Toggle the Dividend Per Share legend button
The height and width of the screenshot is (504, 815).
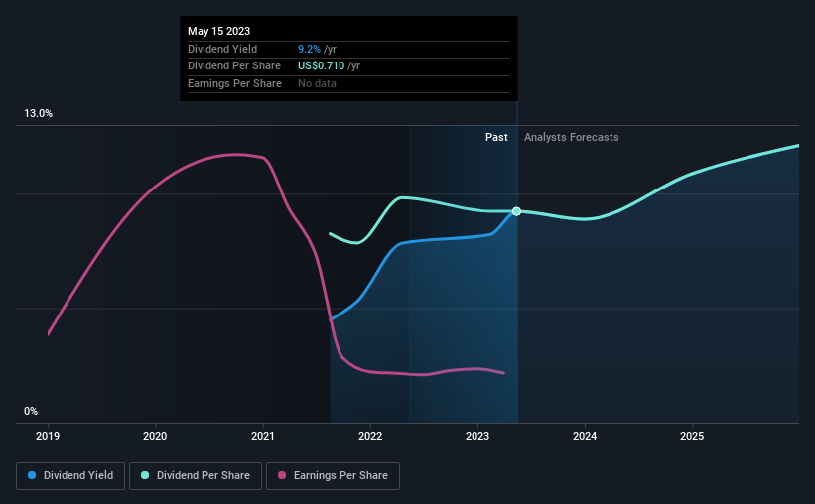point(196,476)
